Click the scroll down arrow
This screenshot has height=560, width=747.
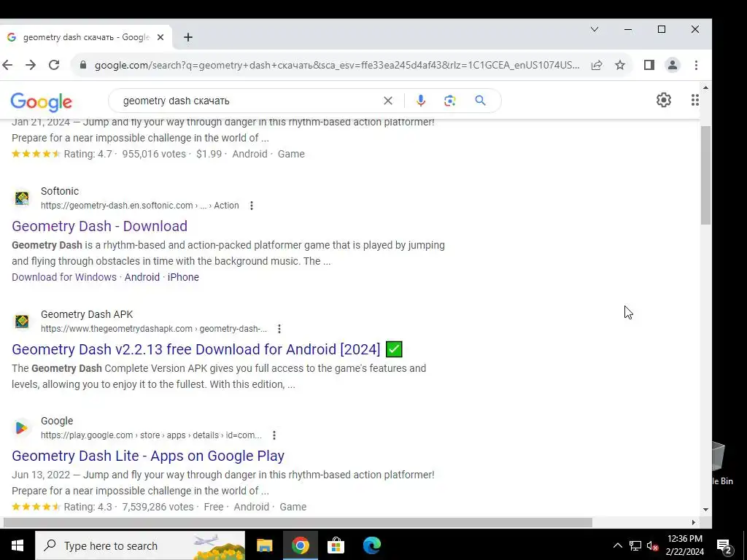tap(705, 510)
